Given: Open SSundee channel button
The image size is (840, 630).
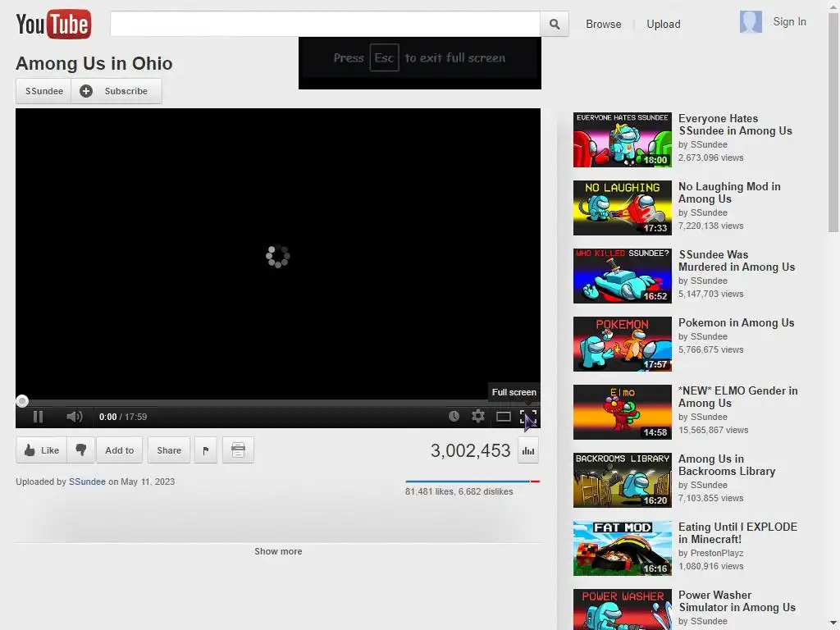Looking at the screenshot, I should (x=44, y=91).
